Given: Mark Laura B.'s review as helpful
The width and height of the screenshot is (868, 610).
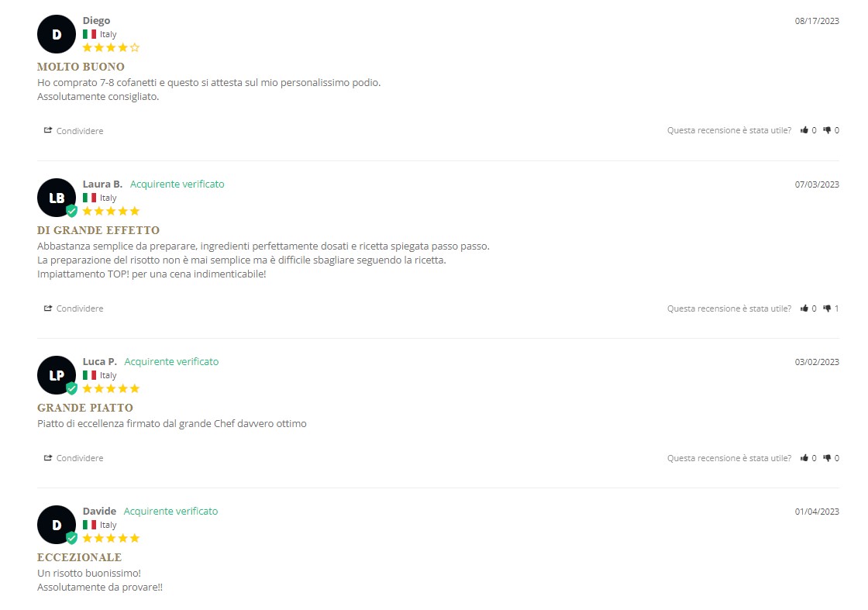Looking at the screenshot, I should tap(804, 308).
